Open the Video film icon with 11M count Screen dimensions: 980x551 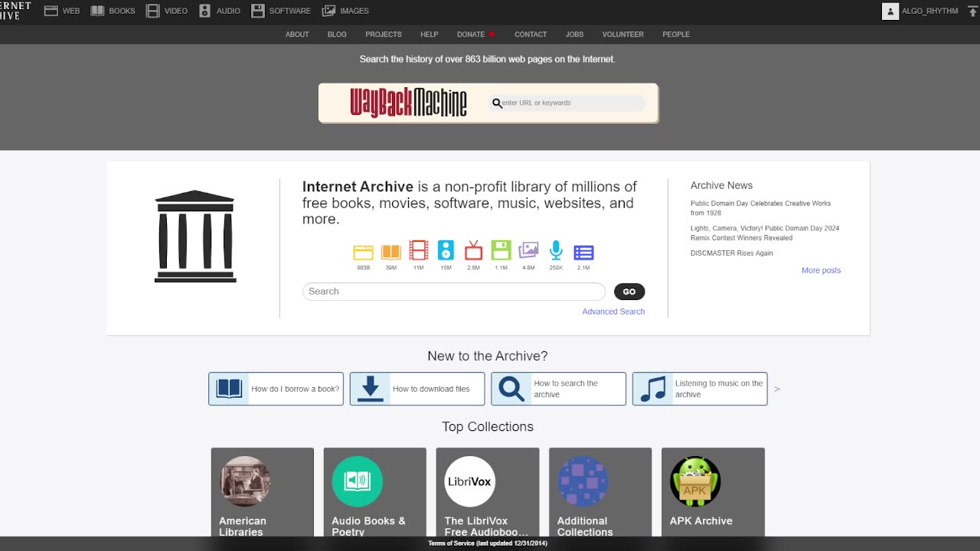point(418,250)
